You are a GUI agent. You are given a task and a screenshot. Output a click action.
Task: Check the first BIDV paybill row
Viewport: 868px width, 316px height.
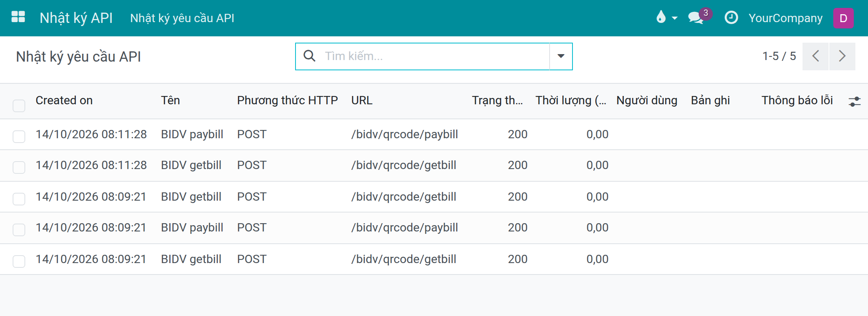(19, 136)
